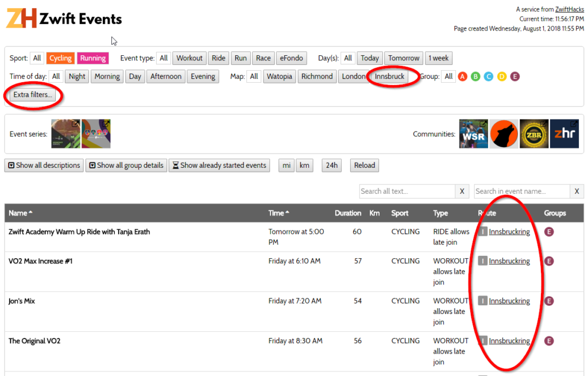Open the zhr community icon

pyautogui.click(x=564, y=134)
